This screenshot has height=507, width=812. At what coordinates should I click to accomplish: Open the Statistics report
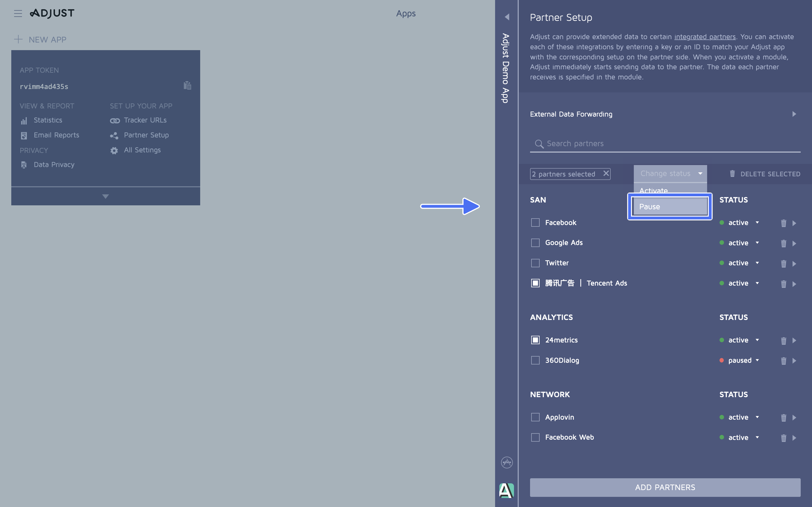(48, 120)
